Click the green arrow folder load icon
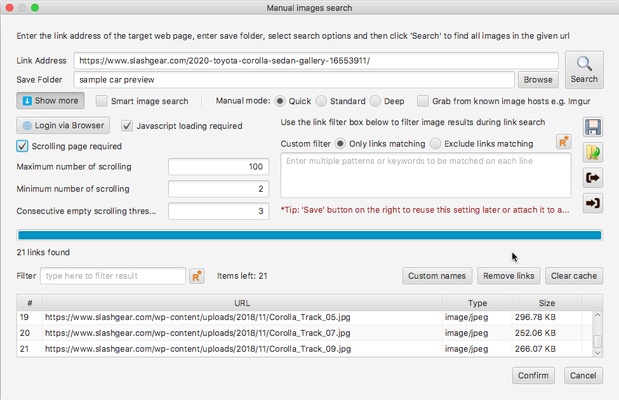The width and height of the screenshot is (619, 400). click(593, 152)
